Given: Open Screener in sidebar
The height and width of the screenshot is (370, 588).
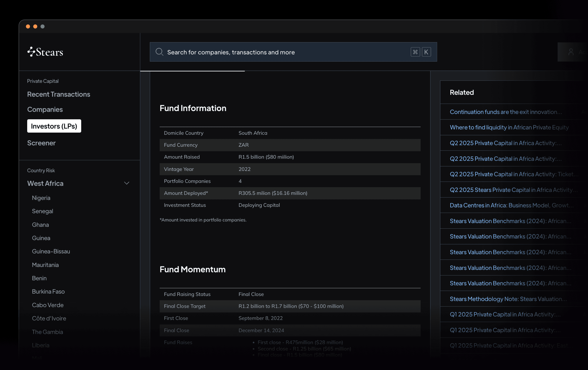Looking at the screenshot, I should (x=41, y=143).
